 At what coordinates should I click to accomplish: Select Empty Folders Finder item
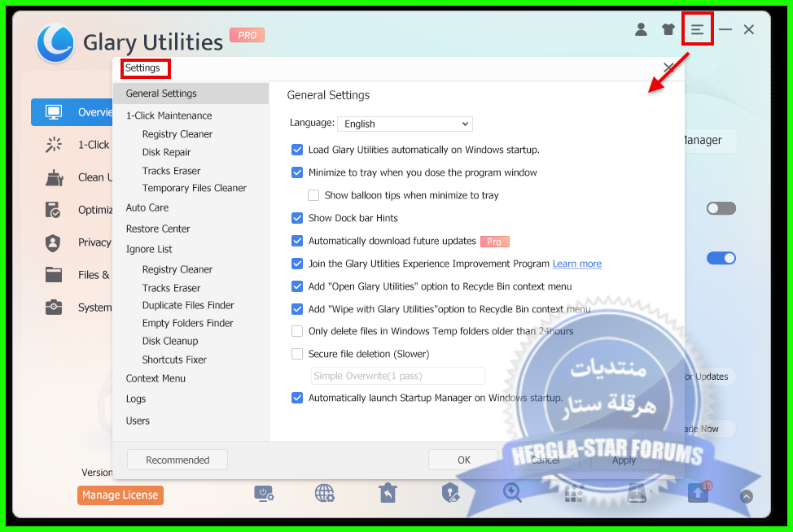click(187, 323)
